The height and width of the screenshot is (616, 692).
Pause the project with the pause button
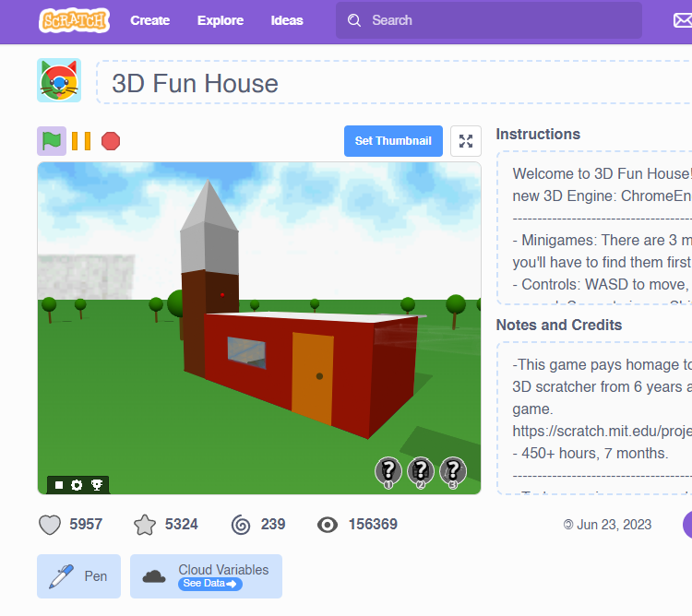[81, 141]
